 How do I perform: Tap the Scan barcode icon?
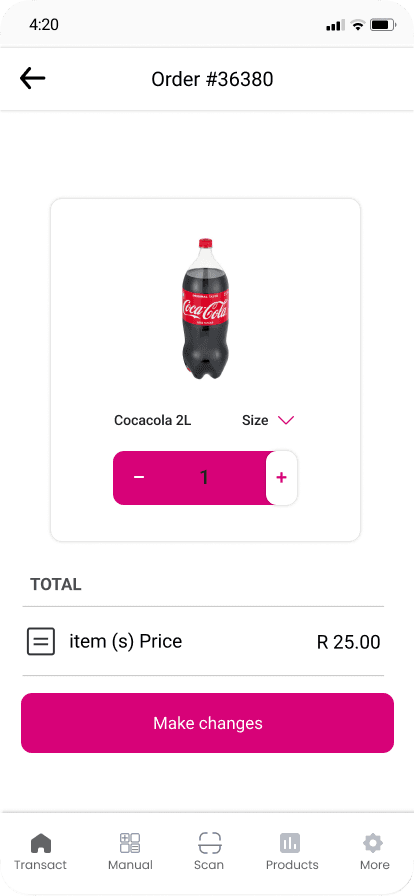[x=210, y=842]
